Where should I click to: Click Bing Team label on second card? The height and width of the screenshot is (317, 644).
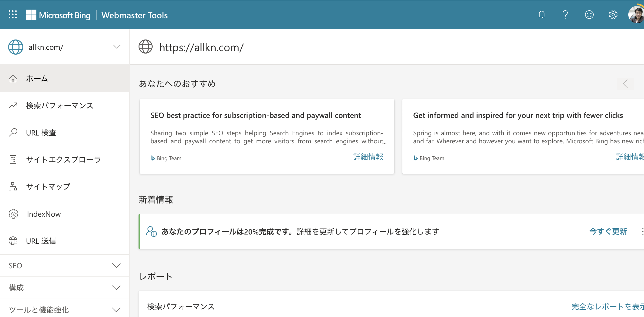(432, 158)
